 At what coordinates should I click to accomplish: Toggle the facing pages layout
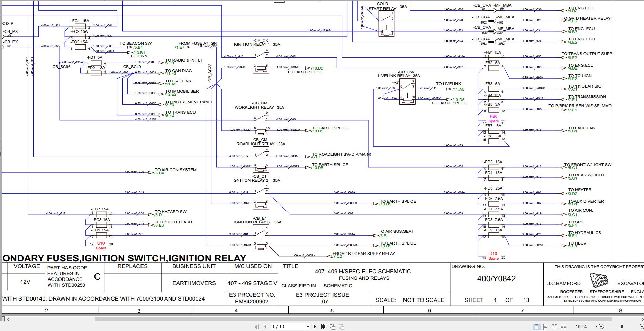point(555,326)
